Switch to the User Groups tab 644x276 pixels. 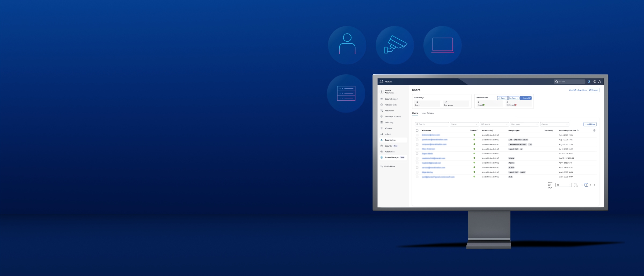[x=427, y=113]
